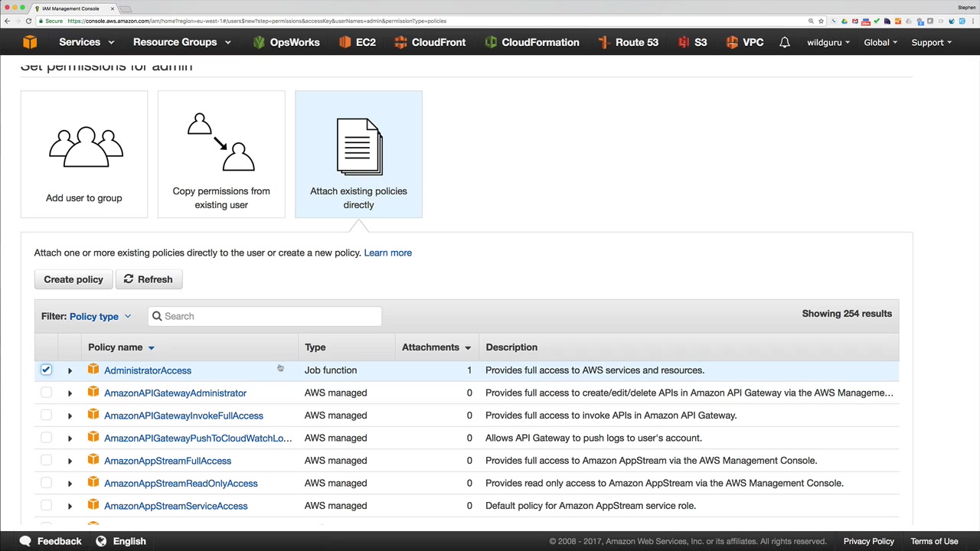
Task: Open the Learn more link
Action: [387, 253]
